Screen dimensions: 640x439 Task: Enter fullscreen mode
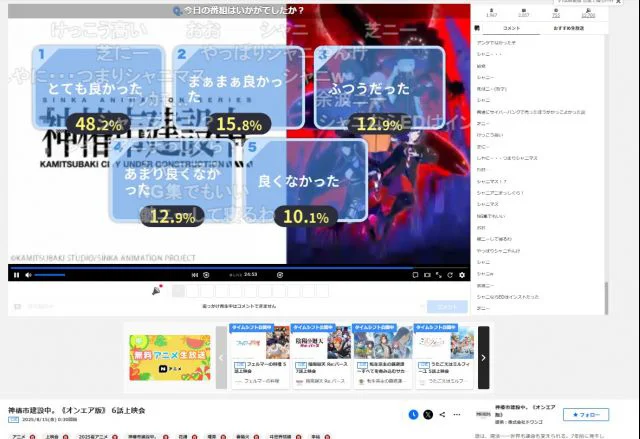439,275
